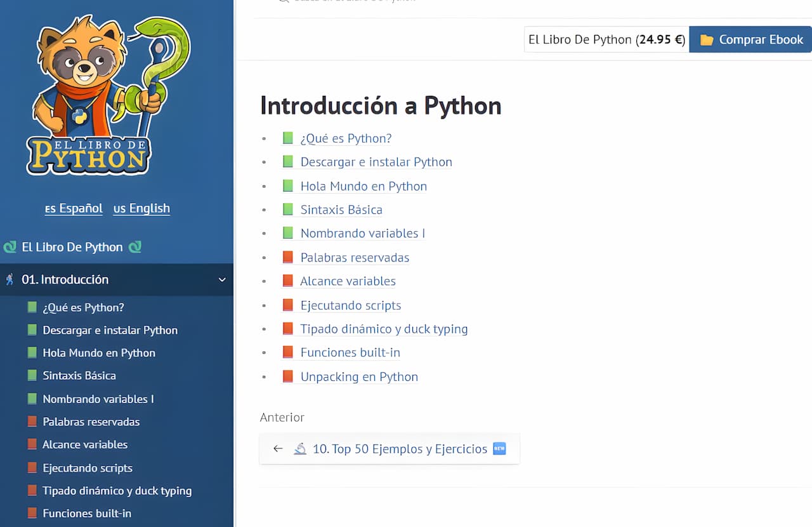Click the green book icon beside ¿Qué es Python? in main list

pos(288,138)
